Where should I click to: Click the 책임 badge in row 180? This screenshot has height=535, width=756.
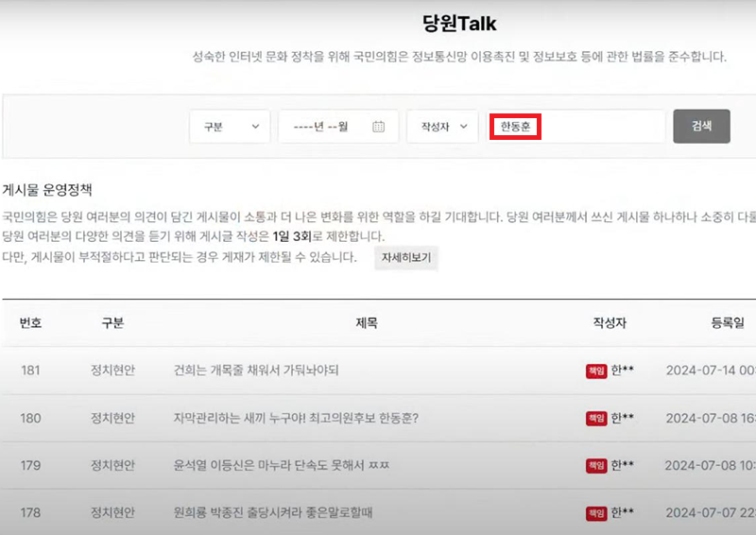tap(596, 418)
